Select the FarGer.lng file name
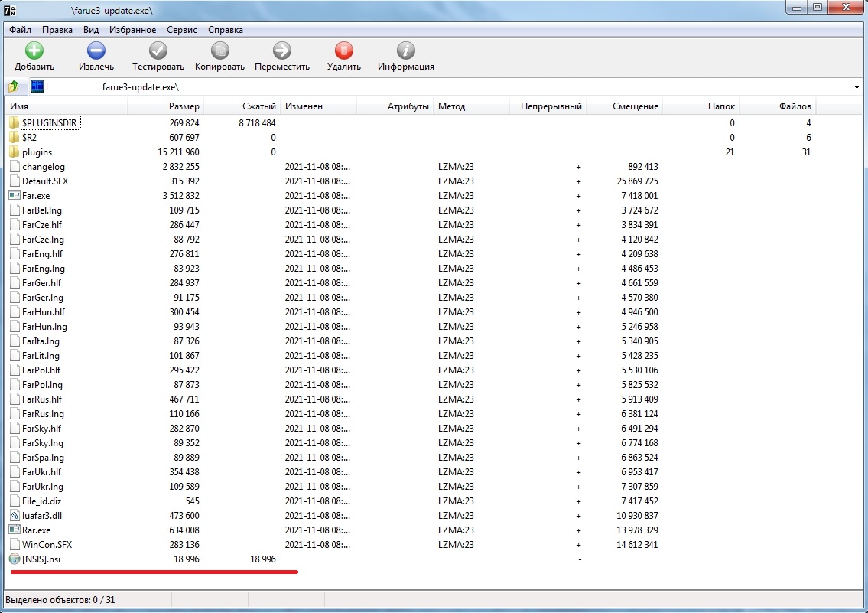The height and width of the screenshot is (613, 868). (x=43, y=298)
